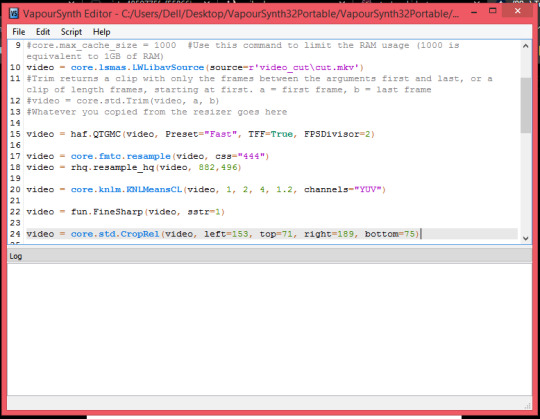Click the 882,496 resolution values

(218, 168)
